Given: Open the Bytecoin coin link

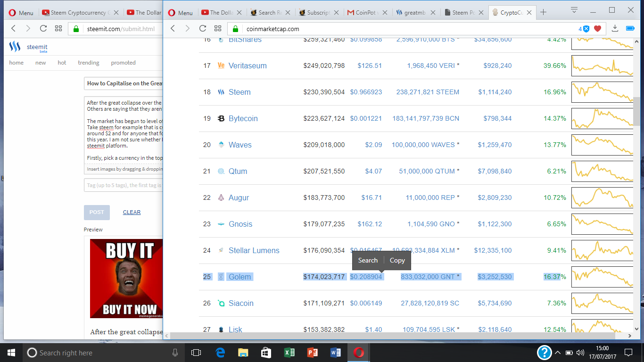Looking at the screenshot, I should 243,118.
